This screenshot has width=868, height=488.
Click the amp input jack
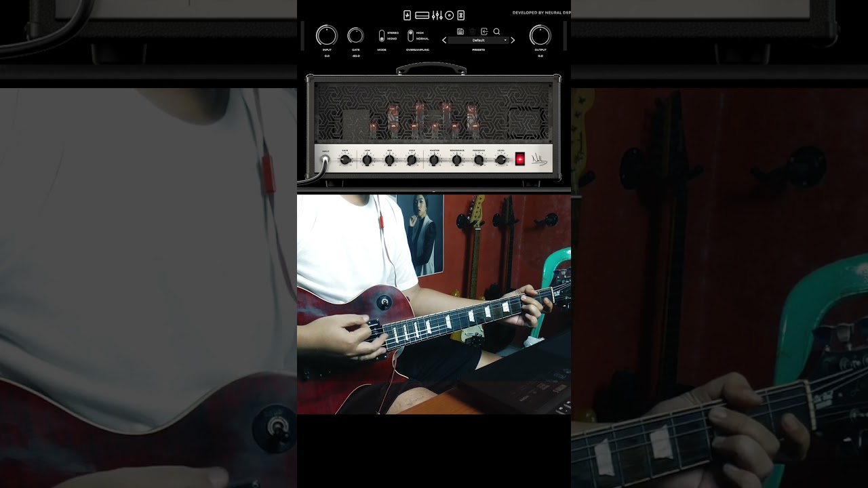point(325,161)
